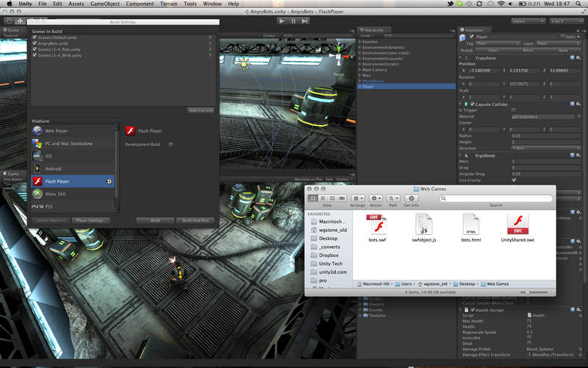Select bots.html file in Finder
588x368 pixels.
coord(471,227)
